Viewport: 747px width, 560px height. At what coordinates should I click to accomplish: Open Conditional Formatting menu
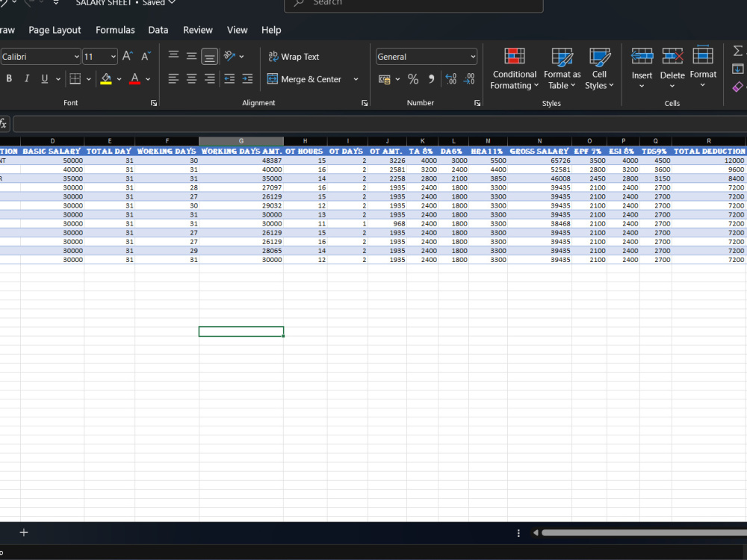click(515, 69)
